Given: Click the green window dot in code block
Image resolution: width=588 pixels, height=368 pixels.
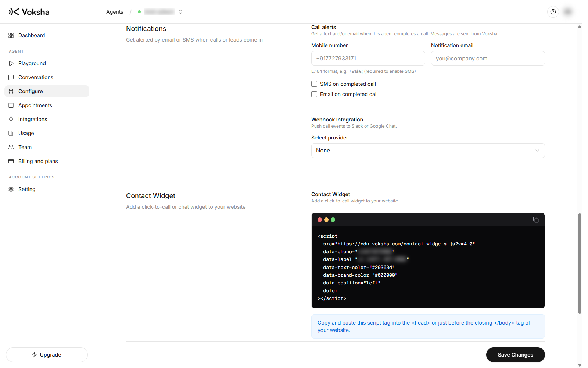Looking at the screenshot, I should pos(333,220).
